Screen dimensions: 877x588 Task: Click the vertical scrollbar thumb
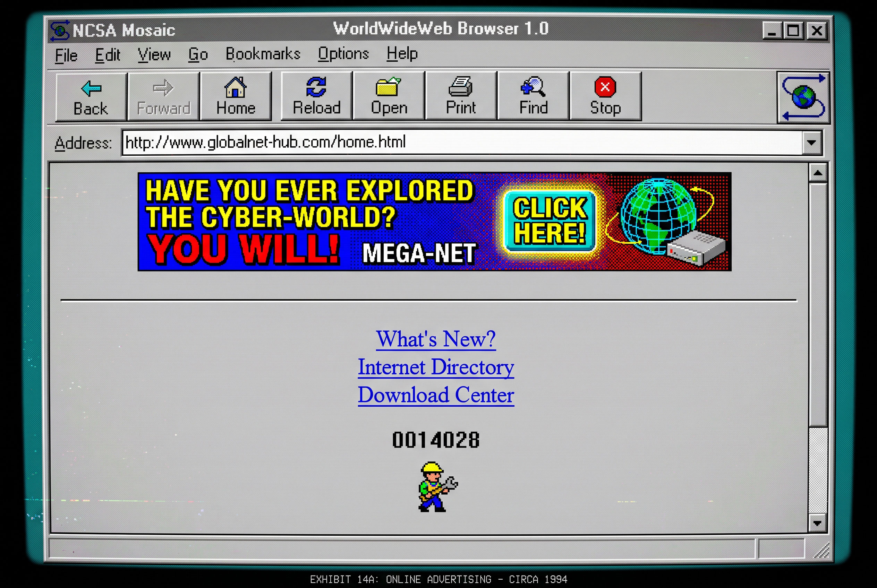(x=818, y=305)
